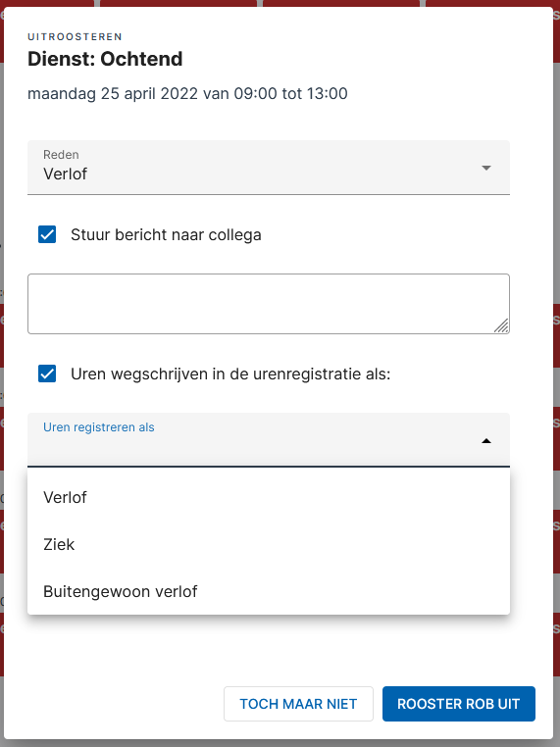Viewport: 560px width, 747px height.
Task: Click the 'Uren registreren als' select field
Action: 269,440
